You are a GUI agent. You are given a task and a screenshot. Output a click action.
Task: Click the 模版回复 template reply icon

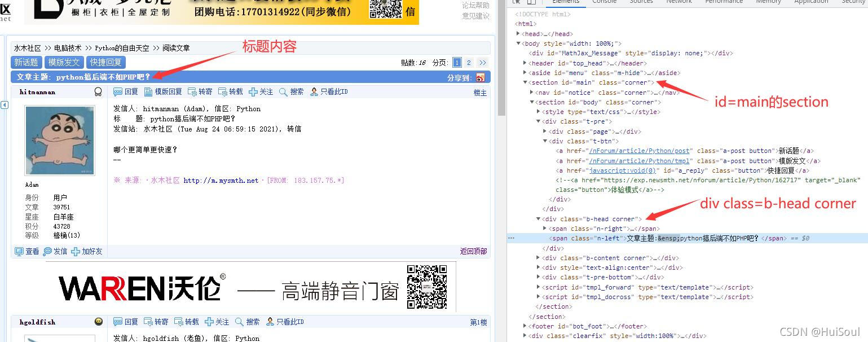tap(148, 92)
